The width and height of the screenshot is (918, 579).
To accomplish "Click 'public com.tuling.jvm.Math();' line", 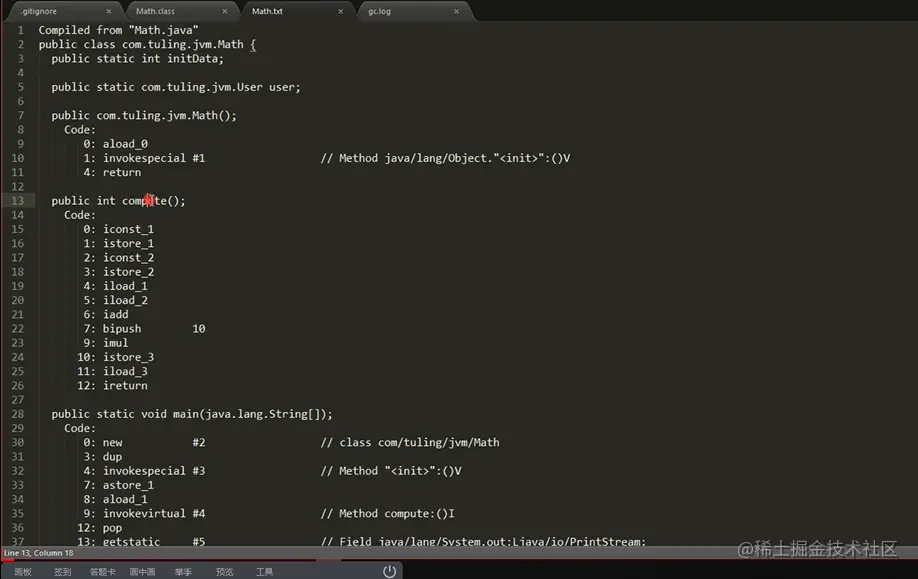I will (x=144, y=115).
